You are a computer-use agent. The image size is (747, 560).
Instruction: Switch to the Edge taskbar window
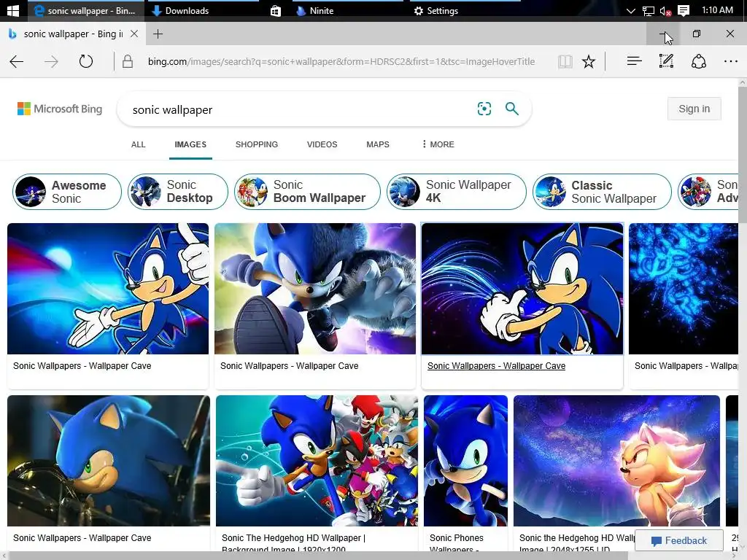click(x=86, y=10)
